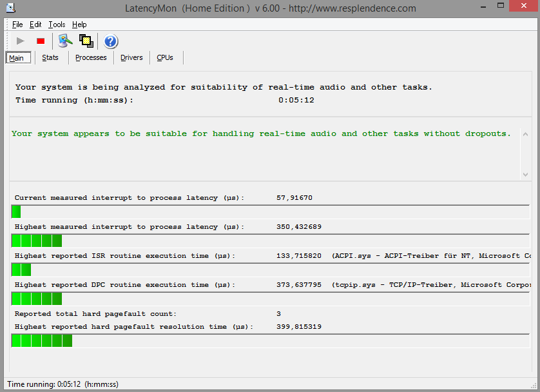This screenshot has width=540, height=392.
Task: Click the yellow overlapping windows toolbar icon
Action: point(86,41)
